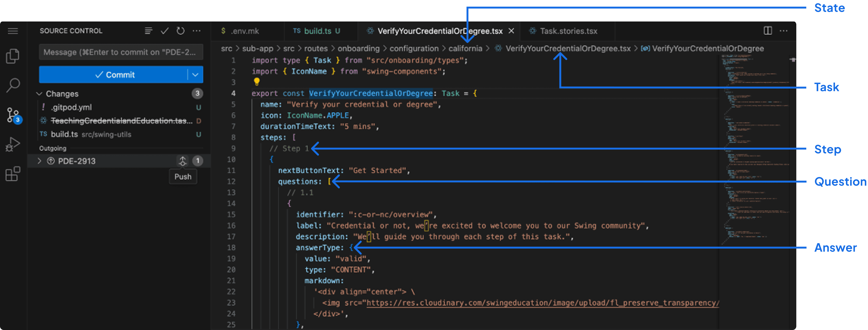
Task: Click the refresh icon in Source Control header
Action: coord(181,31)
